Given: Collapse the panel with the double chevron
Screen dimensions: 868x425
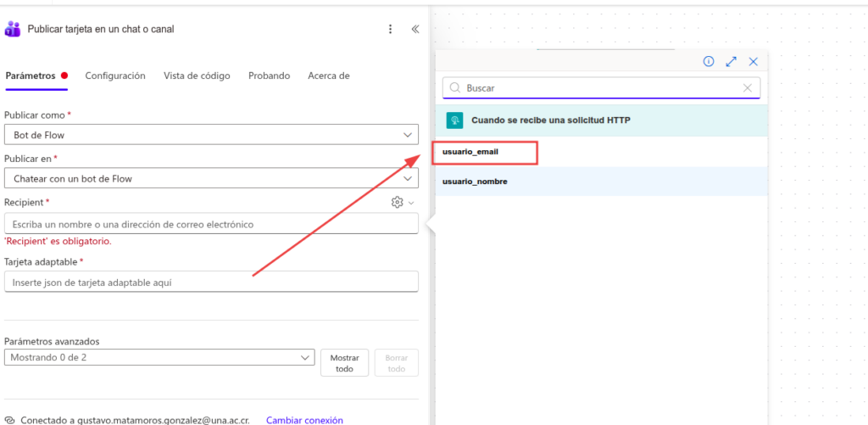Looking at the screenshot, I should point(415,29).
